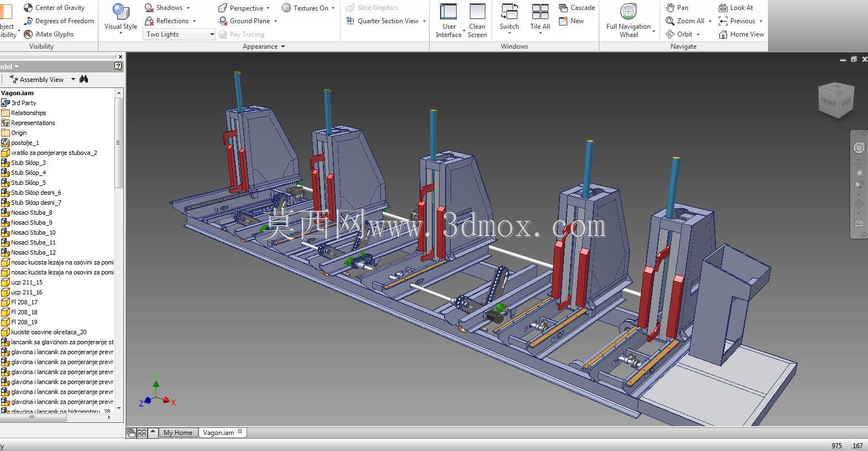Click the Zoom All icon

tap(670, 21)
